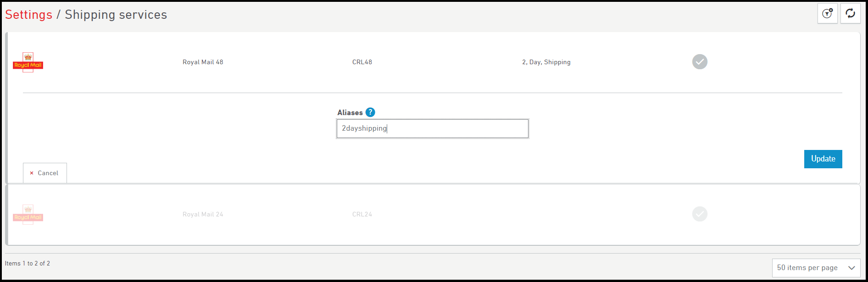
Task: Click the faded Royal Mail 24 carrier logo
Action: click(x=28, y=215)
